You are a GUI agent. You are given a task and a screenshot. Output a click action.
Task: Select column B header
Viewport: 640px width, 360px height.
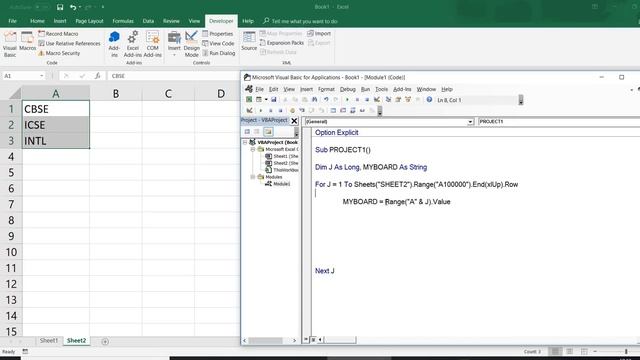[x=116, y=93]
